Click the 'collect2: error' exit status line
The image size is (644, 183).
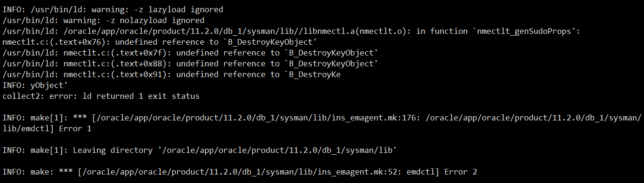point(101,96)
